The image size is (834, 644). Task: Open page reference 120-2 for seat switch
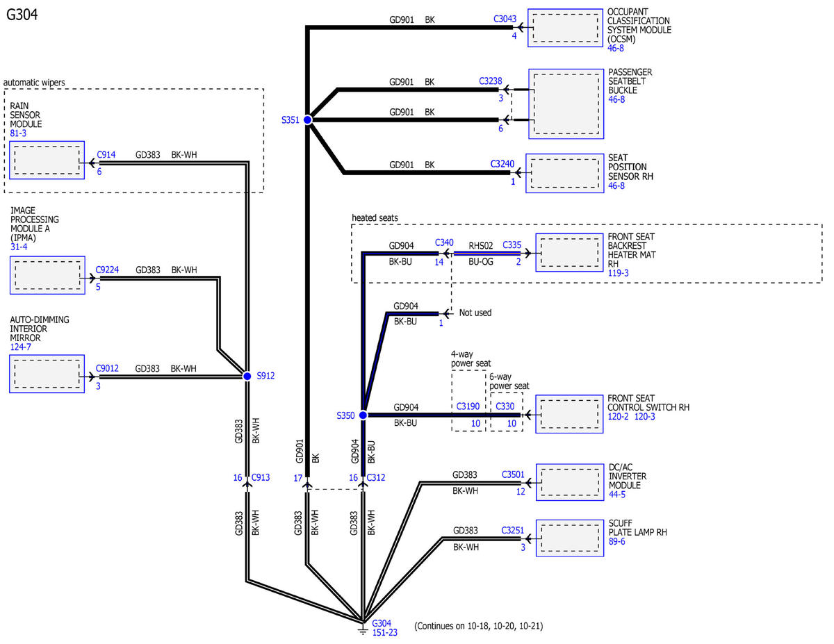pyautogui.click(x=617, y=417)
